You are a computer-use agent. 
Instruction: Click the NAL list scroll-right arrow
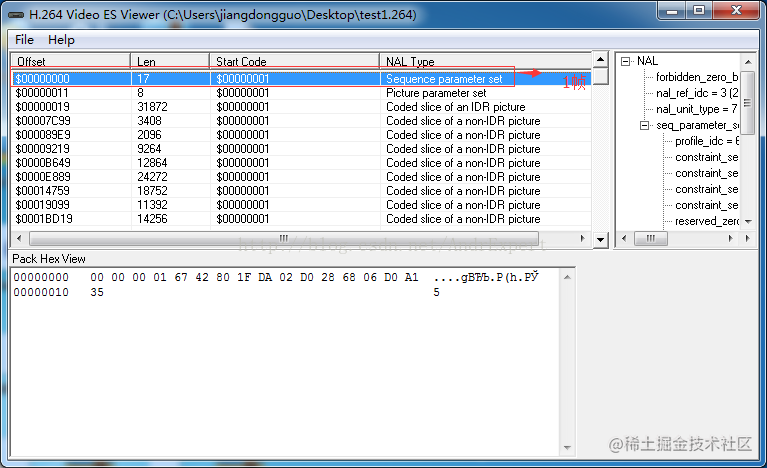coord(582,239)
